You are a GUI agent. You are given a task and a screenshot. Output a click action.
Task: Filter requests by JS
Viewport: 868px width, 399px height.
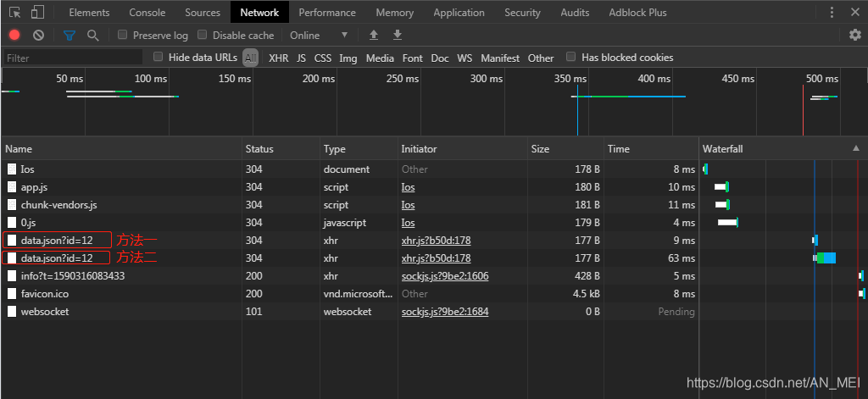pyautogui.click(x=301, y=58)
